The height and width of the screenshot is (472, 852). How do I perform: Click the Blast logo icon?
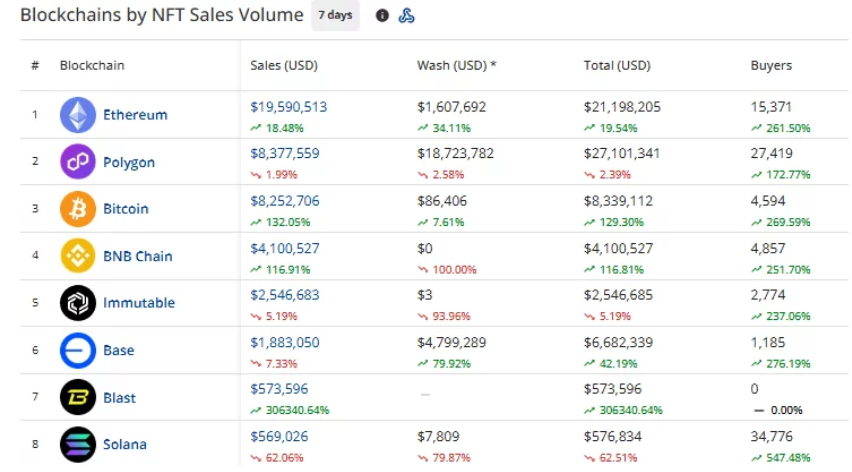[78, 397]
